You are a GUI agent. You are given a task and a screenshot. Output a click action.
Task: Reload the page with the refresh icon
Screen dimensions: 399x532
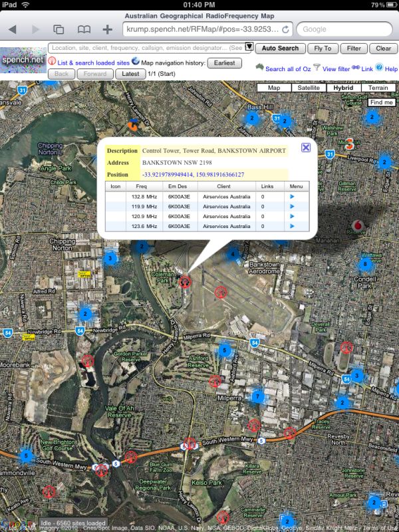coord(285,29)
